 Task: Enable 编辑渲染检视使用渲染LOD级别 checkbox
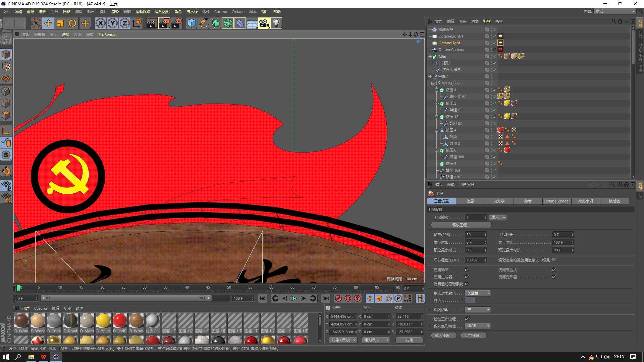pyautogui.click(x=554, y=260)
